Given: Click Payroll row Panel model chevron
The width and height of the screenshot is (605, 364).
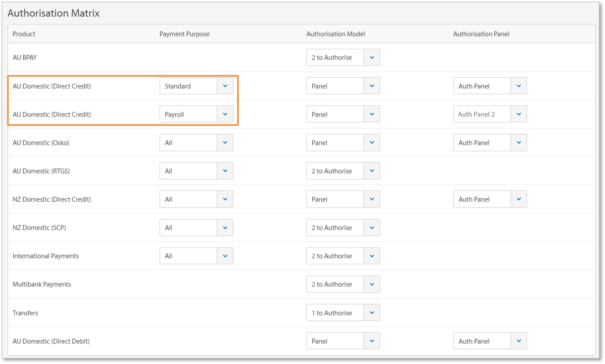Looking at the screenshot, I should click(x=372, y=114).
